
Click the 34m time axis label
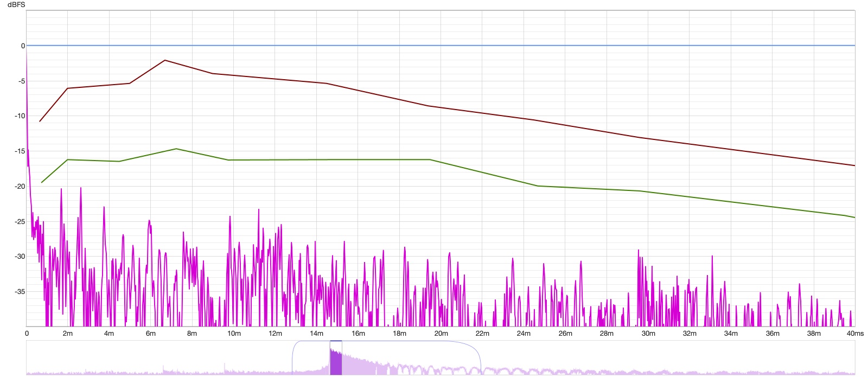point(731,333)
